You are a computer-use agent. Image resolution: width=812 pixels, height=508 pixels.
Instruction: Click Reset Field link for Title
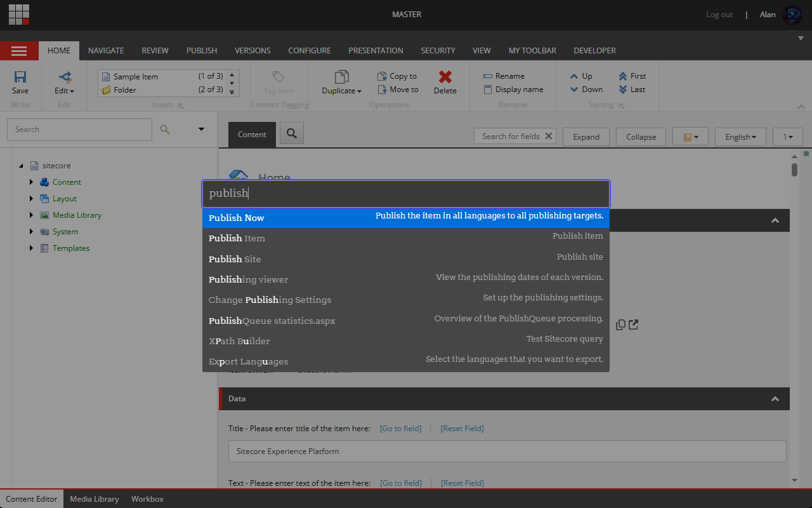click(x=462, y=429)
